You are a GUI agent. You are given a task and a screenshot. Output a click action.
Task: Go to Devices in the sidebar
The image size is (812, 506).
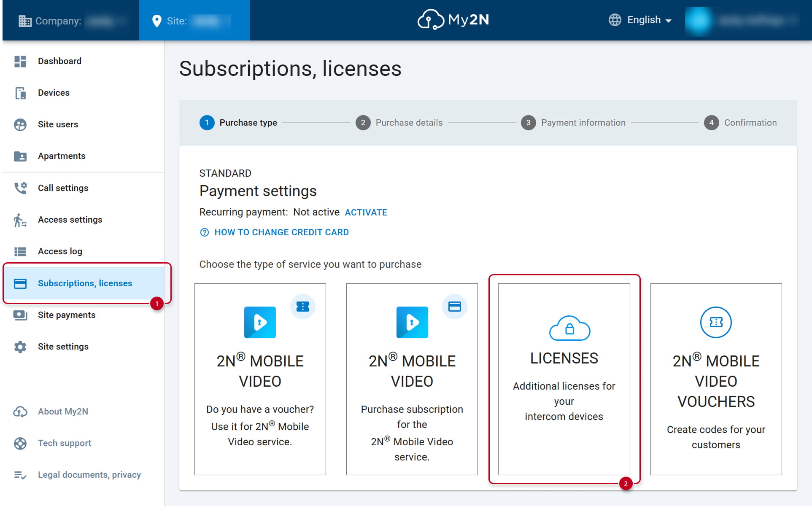(84, 93)
